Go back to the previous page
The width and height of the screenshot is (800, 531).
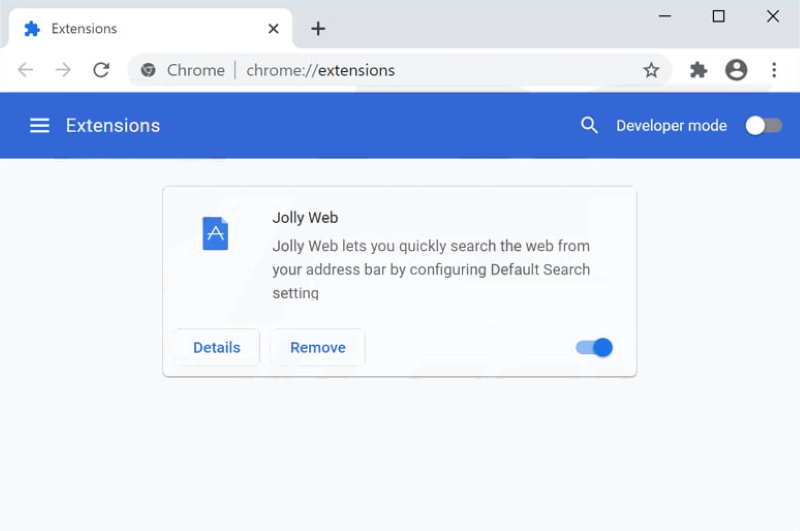25,70
